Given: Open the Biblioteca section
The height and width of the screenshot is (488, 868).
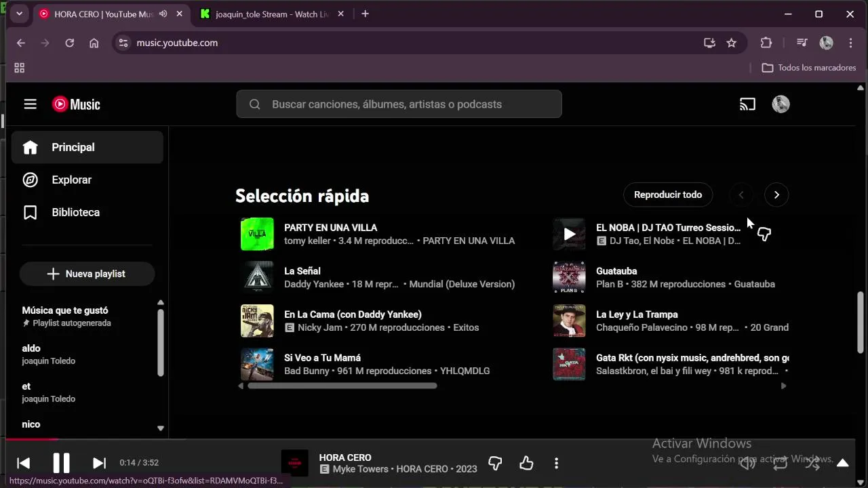Looking at the screenshot, I should tap(87, 212).
